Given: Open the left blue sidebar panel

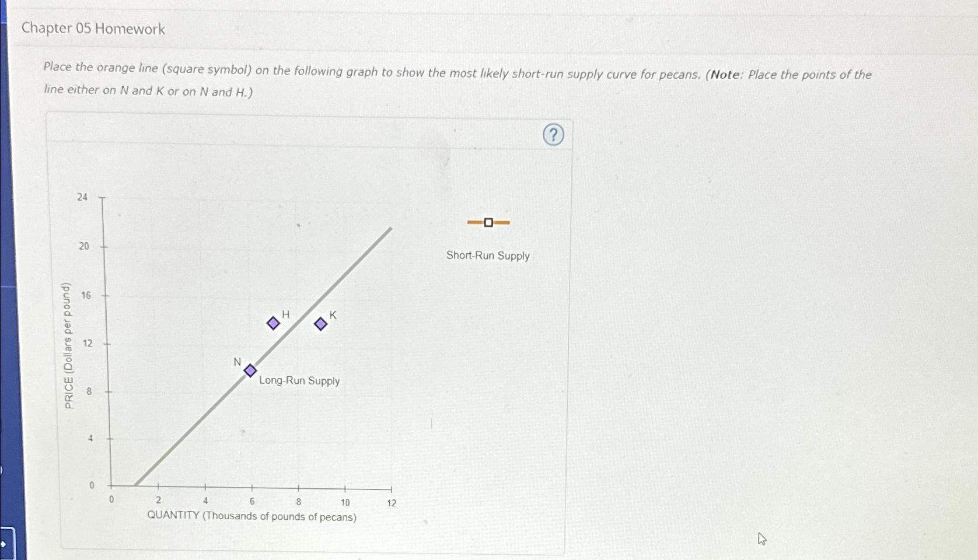Looking at the screenshot, I should (x=6, y=280).
